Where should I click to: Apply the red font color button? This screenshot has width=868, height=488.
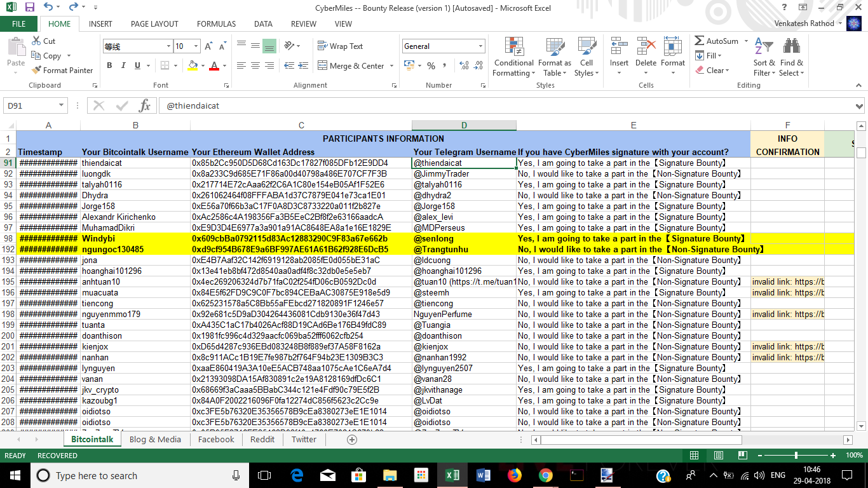point(214,65)
